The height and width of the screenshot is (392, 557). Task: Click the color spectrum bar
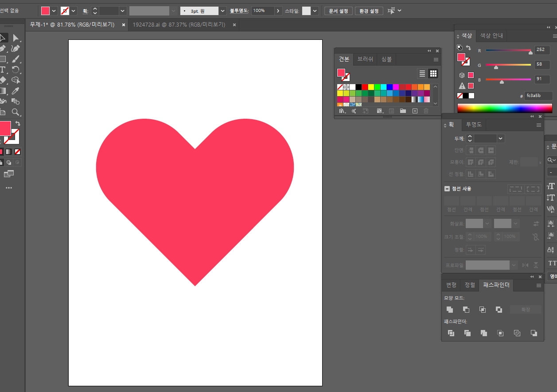505,108
